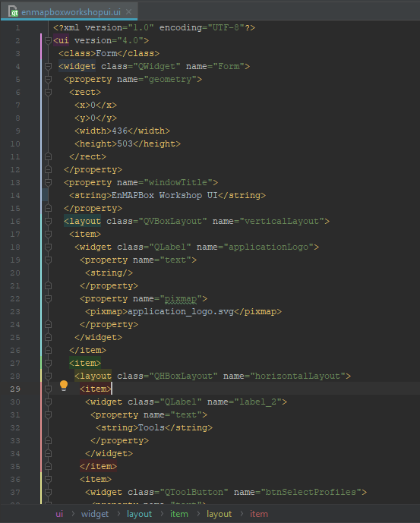The width and height of the screenshot is (420, 523).
Task: Click the highlighted closing '</item>' tag on line 35
Action: pyautogui.click(x=98, y=466)
